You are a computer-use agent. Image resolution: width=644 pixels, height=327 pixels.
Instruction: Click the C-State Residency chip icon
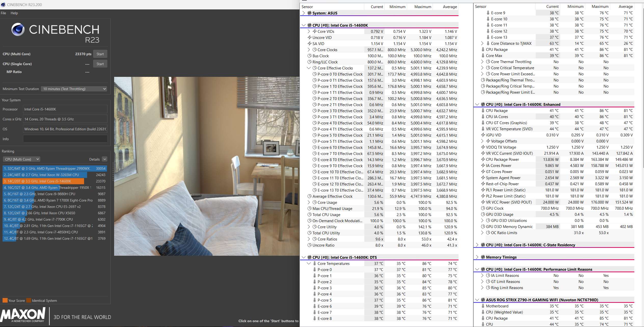[x=483, y=245]
